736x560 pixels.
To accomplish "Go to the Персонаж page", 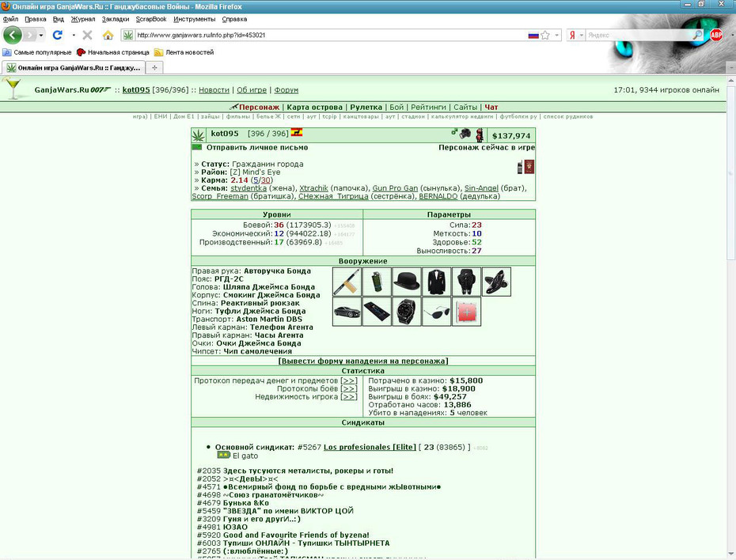I will point(259,107).
